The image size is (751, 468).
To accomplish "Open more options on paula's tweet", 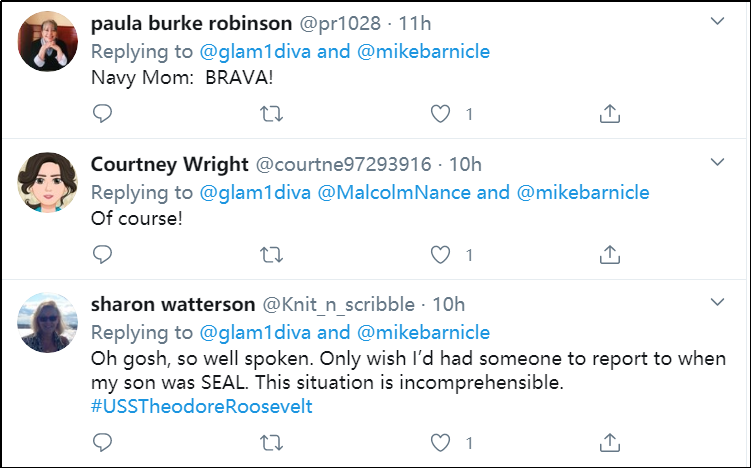I will click(718, 21).
